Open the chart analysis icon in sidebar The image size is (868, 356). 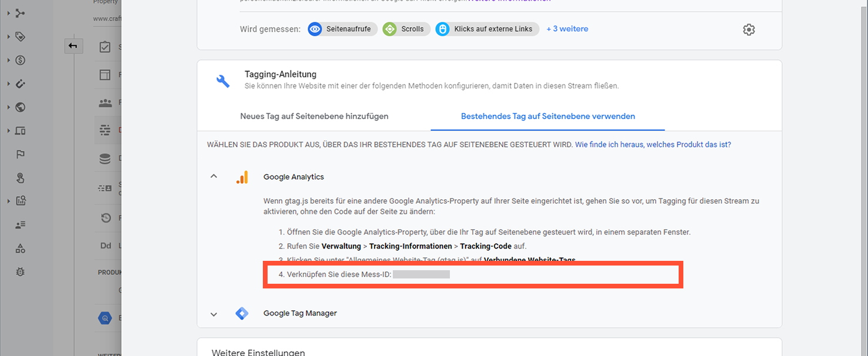21,201
